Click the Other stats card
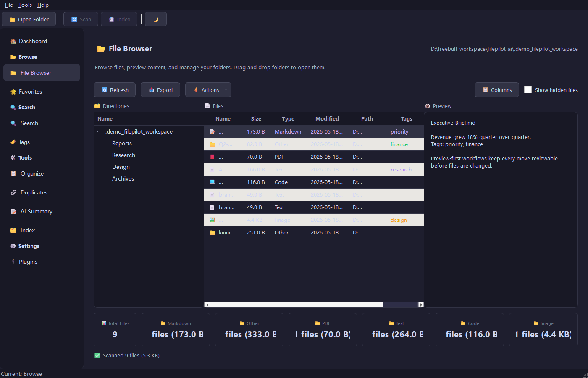The width and height of the screenshot is (588, 378). point(249,330)
